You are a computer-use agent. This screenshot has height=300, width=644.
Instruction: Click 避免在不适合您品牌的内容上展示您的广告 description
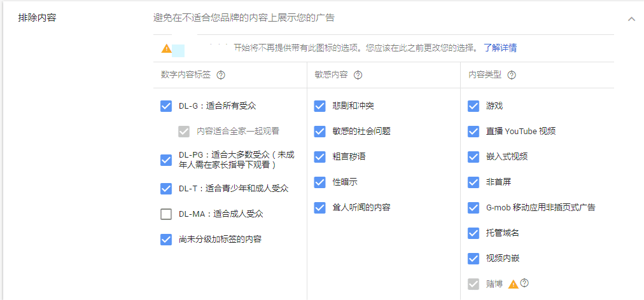[244, 18]
